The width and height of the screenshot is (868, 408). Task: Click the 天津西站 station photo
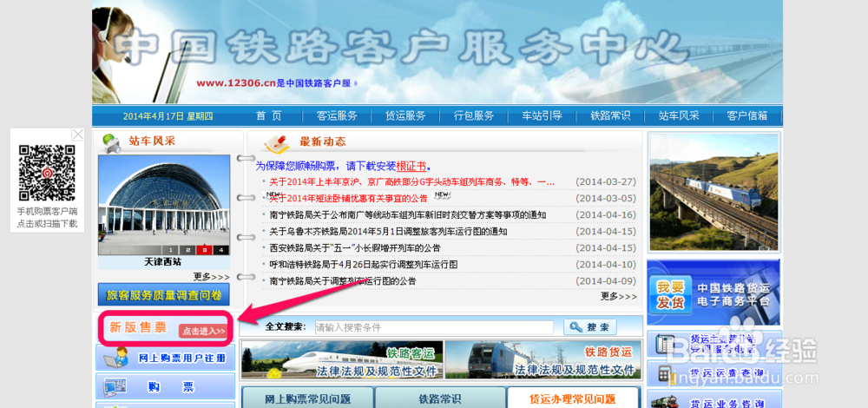[164, 205]
